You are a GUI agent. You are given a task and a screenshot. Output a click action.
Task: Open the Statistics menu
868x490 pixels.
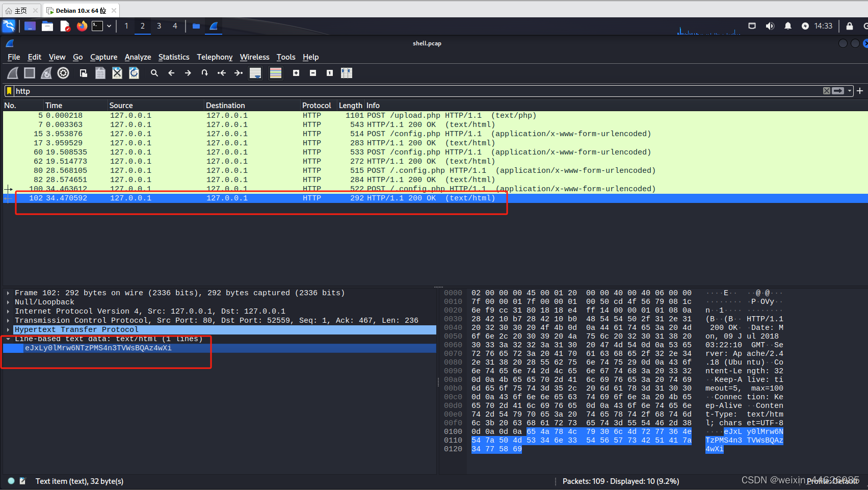tap(174, 57)
